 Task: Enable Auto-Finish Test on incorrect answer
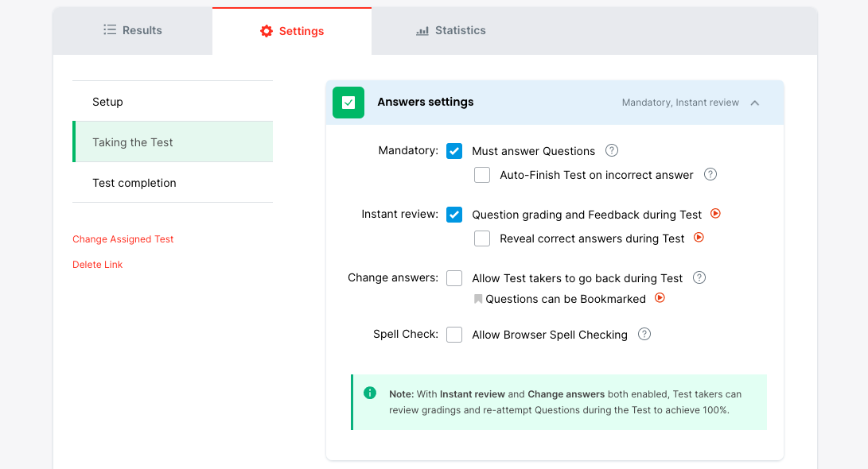click(482, 175)
